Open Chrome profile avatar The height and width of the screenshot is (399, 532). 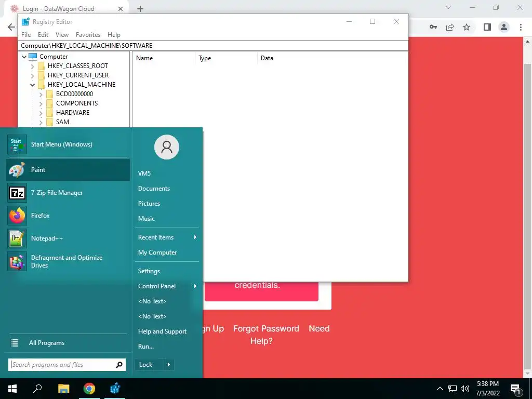pyautogui.click(x=504, y=27)
